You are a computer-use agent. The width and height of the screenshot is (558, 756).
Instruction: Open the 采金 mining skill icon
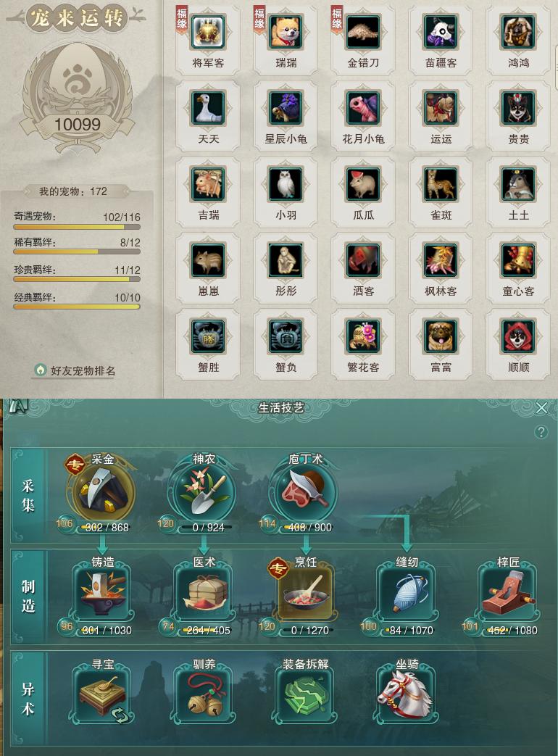pyautogui.click(x=101, y=490)
